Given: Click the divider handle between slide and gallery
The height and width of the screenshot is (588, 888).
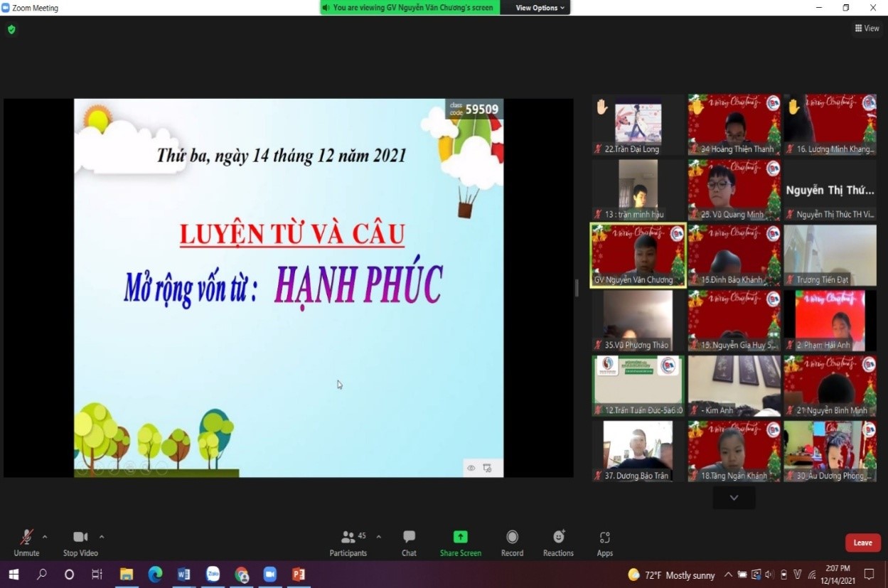Looking at the screenshot, I should click(x=577, y=287).
